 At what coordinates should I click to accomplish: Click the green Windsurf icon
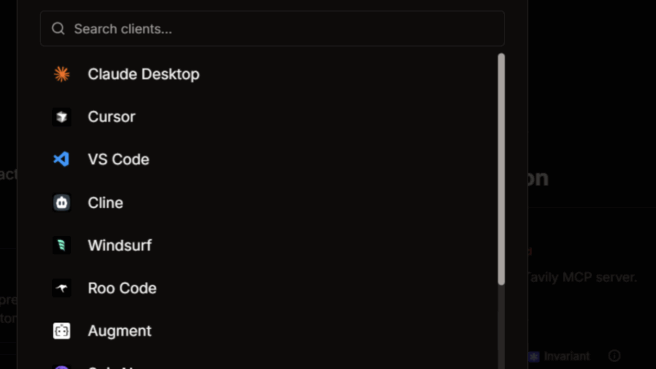click(x=62, y=245)
